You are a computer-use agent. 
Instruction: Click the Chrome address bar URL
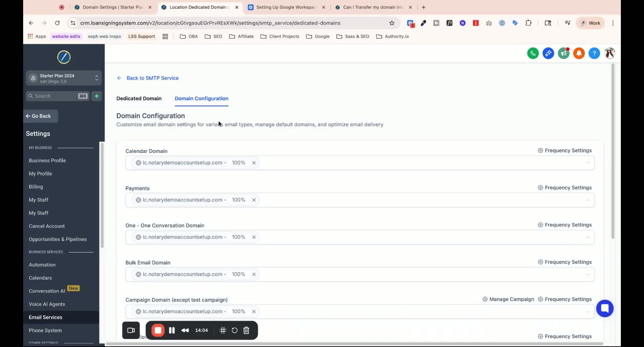[x=210, y=23]
